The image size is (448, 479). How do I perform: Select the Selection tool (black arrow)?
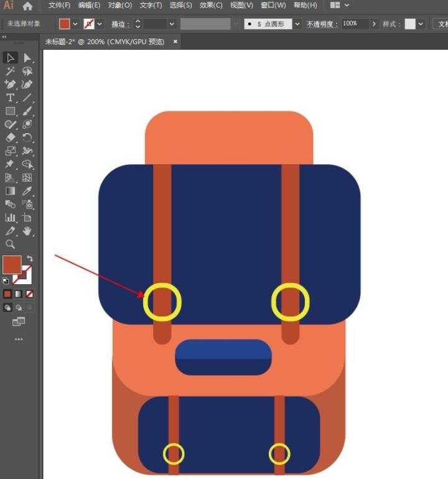coord(10,58)
